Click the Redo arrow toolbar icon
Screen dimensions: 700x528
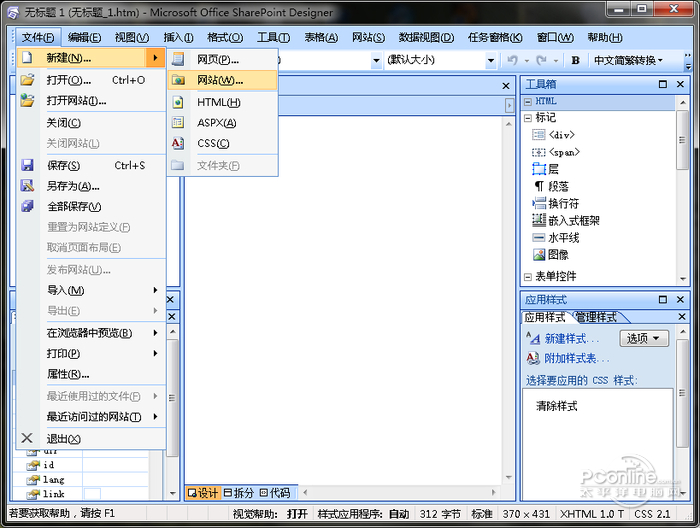click(542, 60)
